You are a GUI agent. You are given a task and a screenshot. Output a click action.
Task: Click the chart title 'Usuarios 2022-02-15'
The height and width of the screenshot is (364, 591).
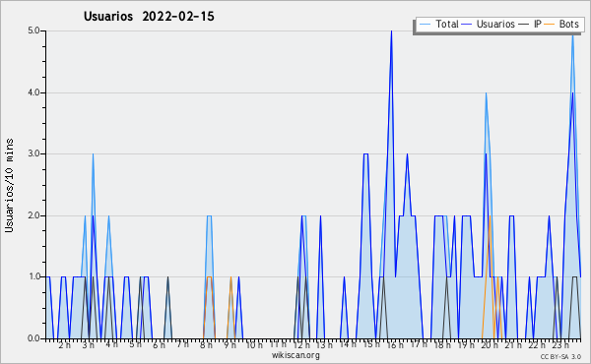click(x=149, y=16)
